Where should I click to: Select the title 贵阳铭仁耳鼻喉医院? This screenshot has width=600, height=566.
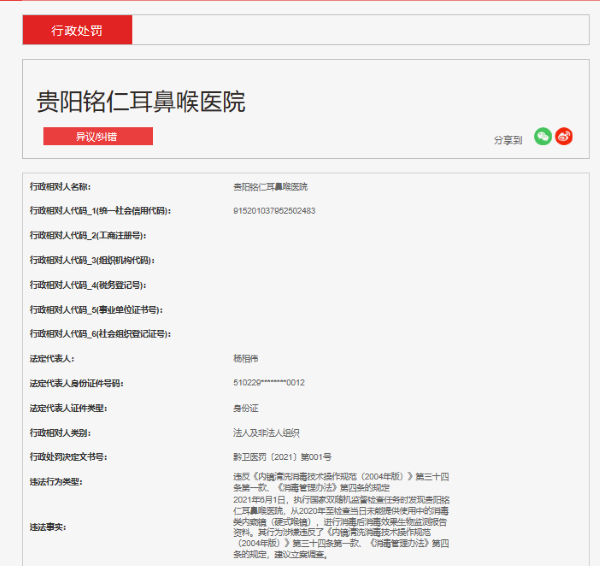tap(141, 101)
